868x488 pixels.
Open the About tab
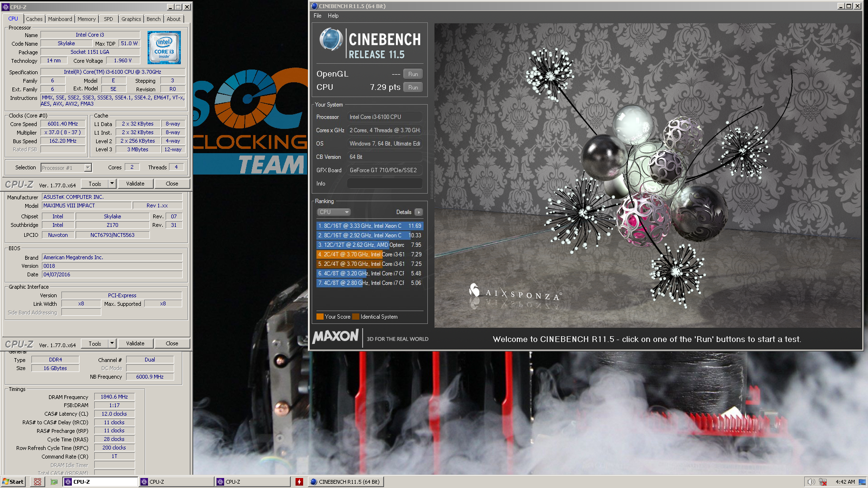pyautogui.click(x=173, y=19)
